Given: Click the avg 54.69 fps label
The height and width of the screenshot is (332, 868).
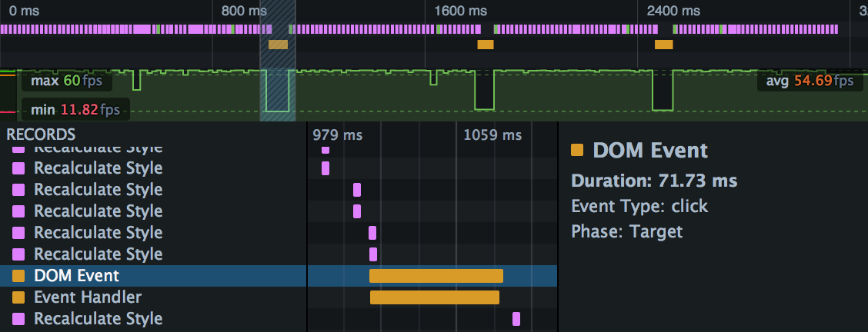Looking at the screenshot, I should tap(810, 81).
